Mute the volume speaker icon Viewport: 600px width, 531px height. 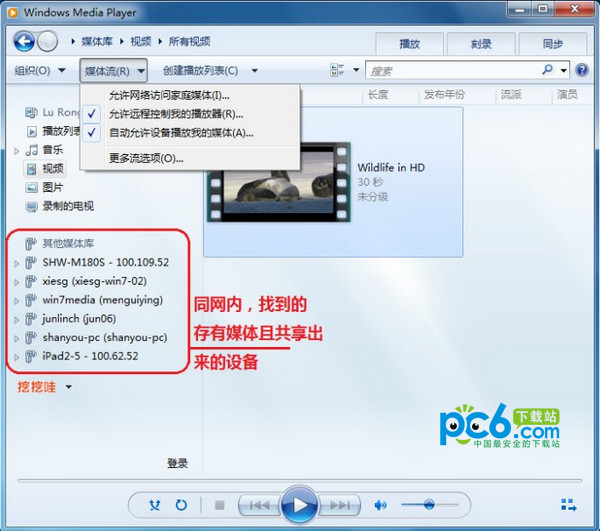(380, 505)
